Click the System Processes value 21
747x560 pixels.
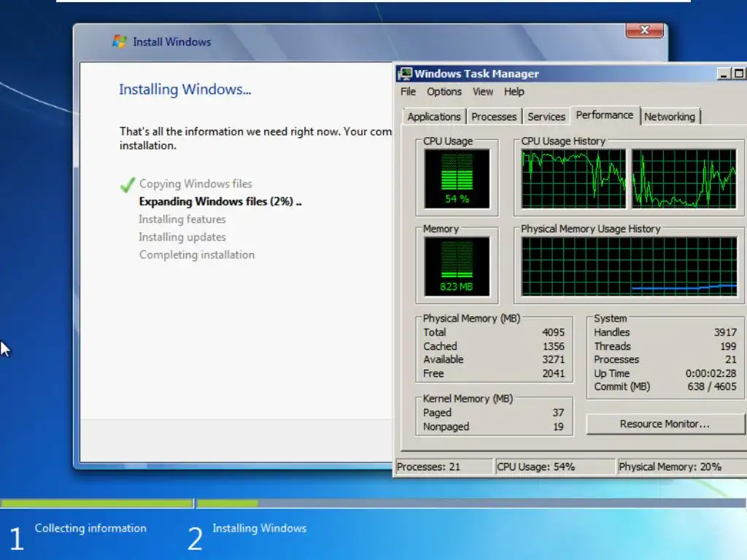pos(731,359)
